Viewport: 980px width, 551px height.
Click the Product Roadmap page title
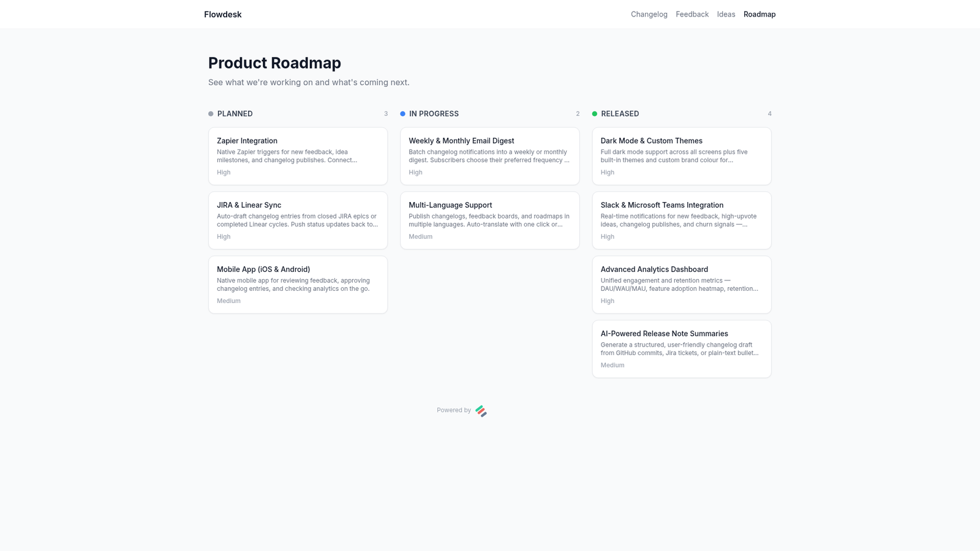[274, 63]
